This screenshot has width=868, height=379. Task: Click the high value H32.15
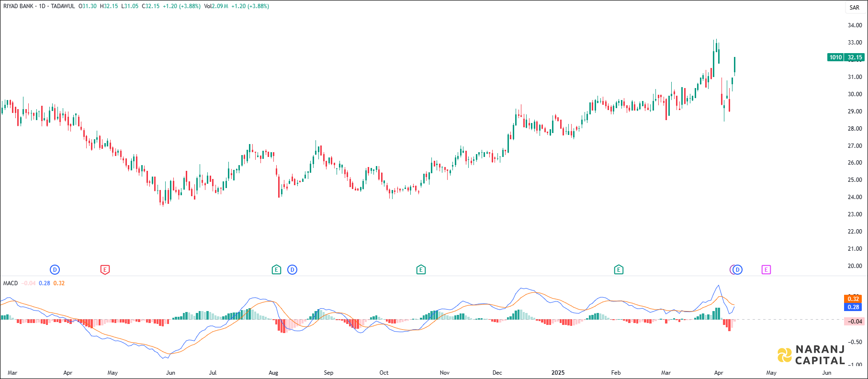pos(109,6)
